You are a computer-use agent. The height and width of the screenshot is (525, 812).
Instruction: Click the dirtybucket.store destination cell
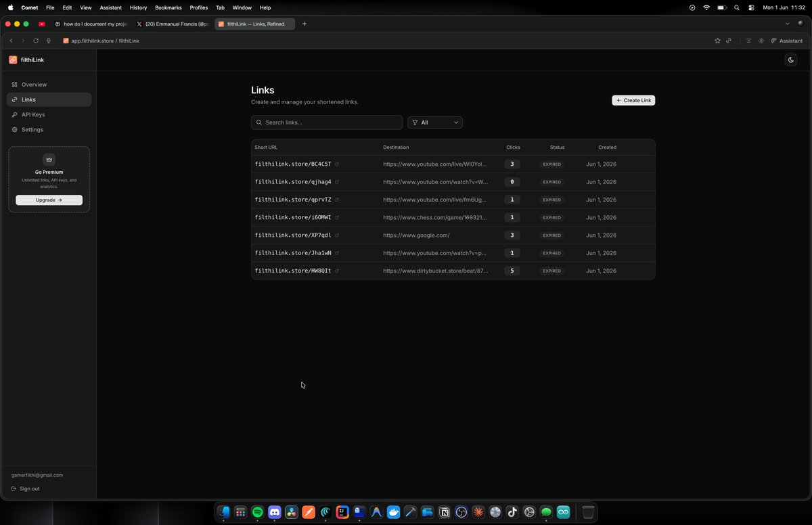[435, 271]
